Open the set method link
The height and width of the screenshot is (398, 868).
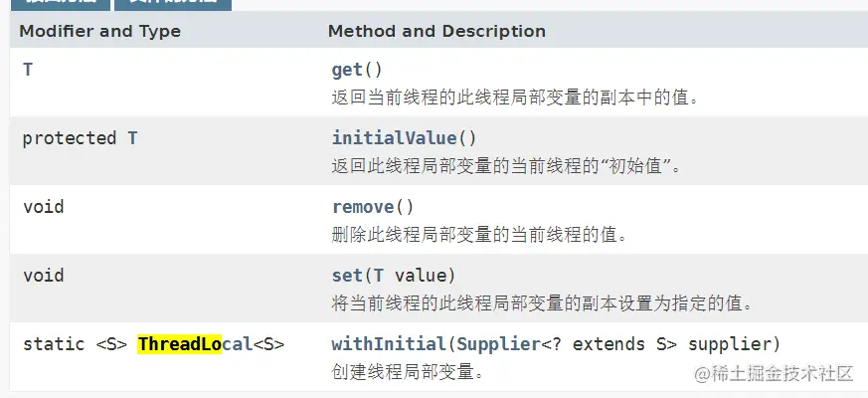pos(349,275)
